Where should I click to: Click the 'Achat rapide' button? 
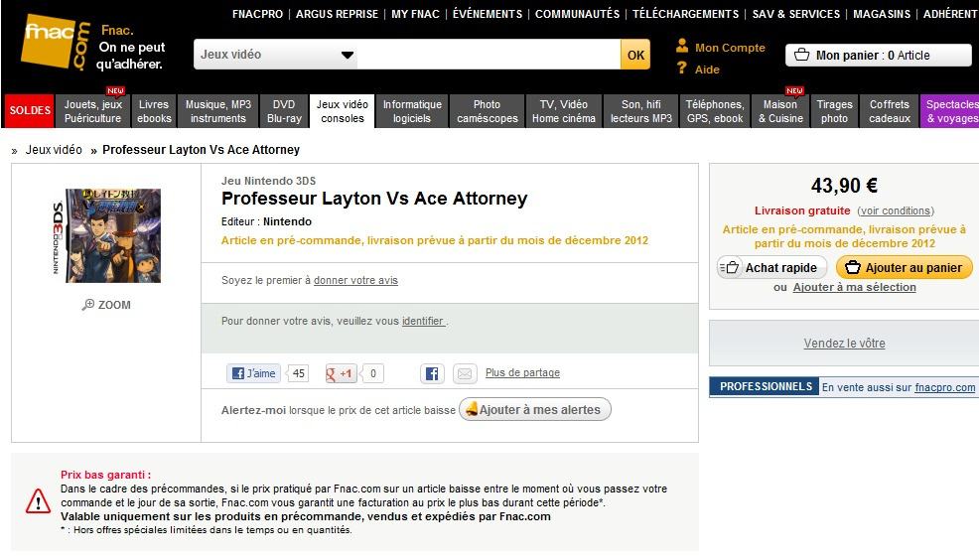771,268
